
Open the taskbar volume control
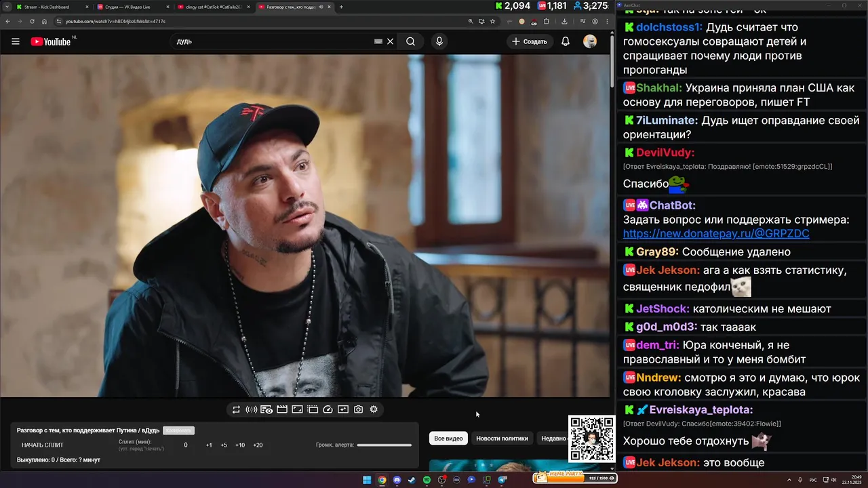pyautogui.click(x=833, y=480)
